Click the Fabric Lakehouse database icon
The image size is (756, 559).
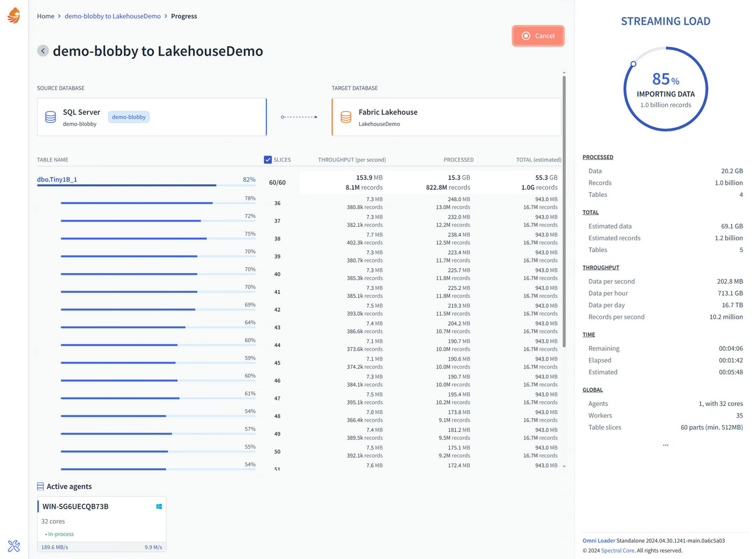point(345,117)
